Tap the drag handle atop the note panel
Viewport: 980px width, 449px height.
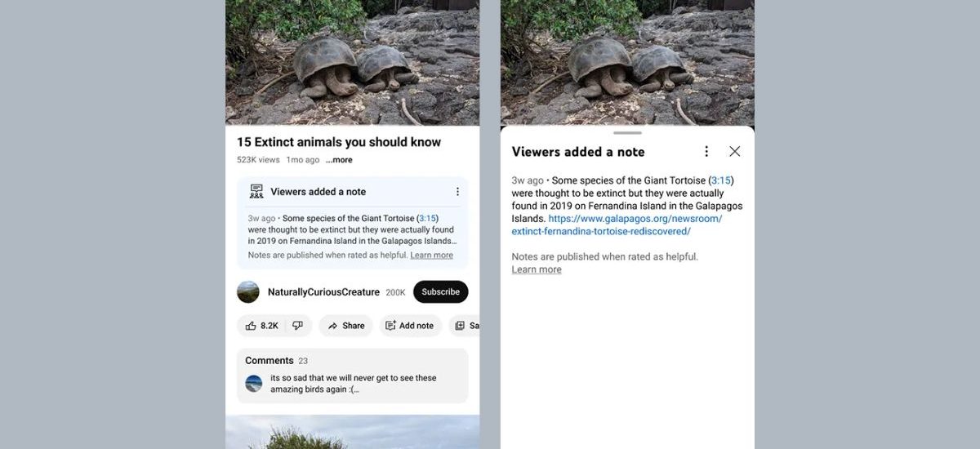(627, 132)
